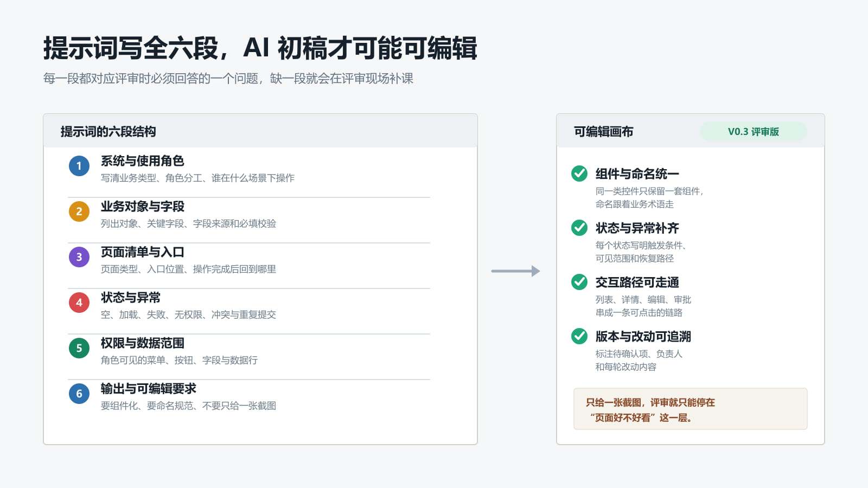
Task: Click the beige callout 只给一张截图
Action: point(691,409)
